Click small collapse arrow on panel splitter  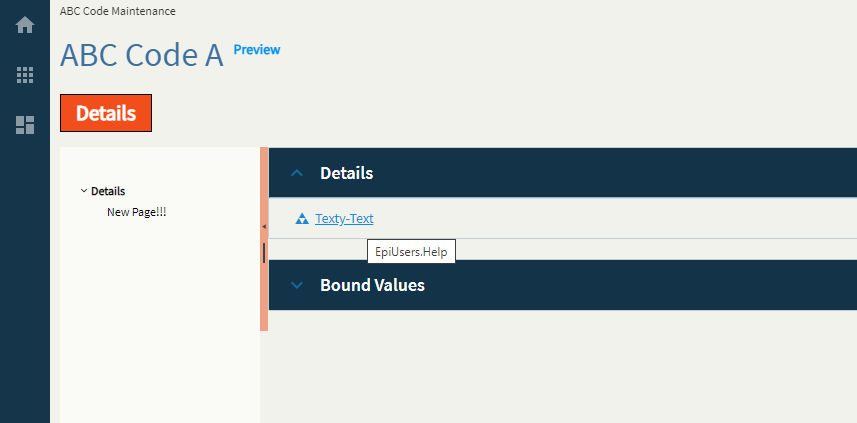264,226
